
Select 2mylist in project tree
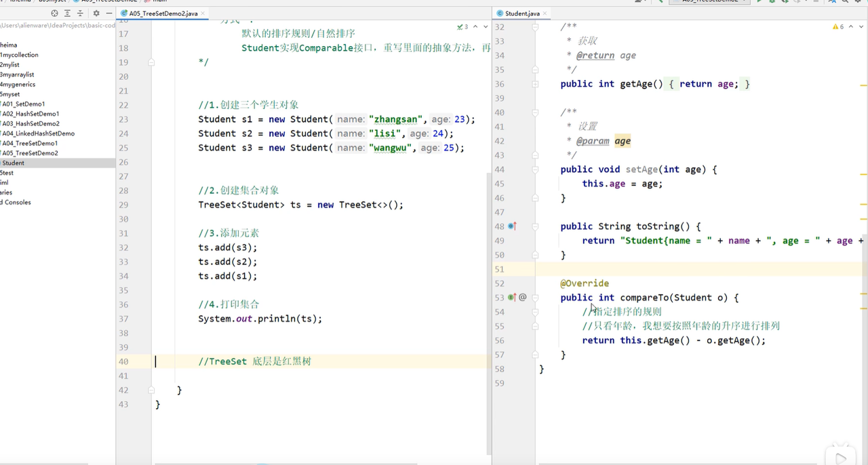click(x=9, y=65)
